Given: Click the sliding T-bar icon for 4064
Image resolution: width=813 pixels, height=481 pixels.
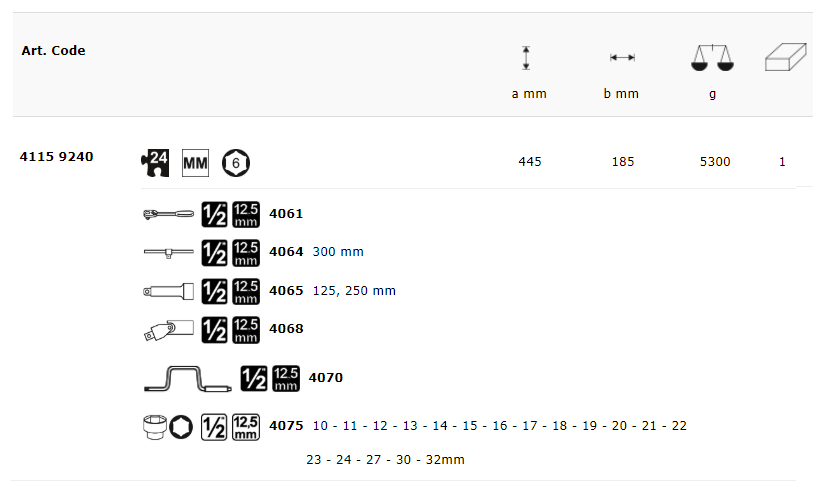Looking at the screenshot, I should click(x=167, y=252).
